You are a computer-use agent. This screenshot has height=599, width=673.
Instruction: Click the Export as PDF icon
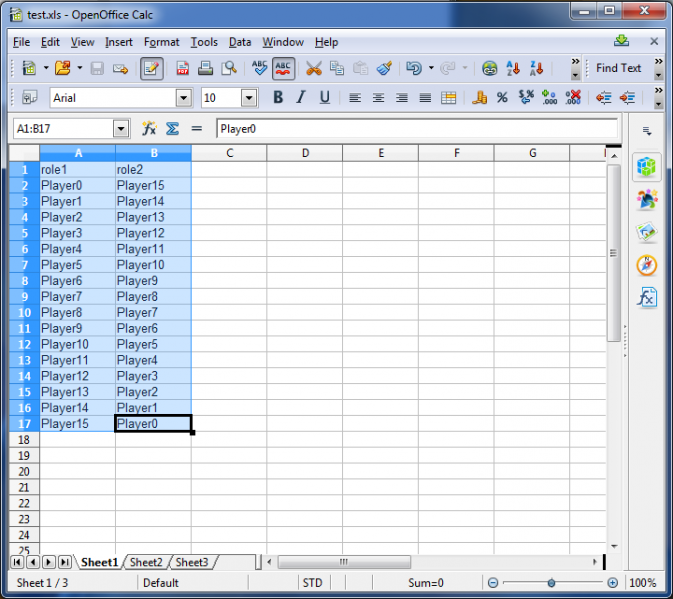pyautogui.click(x=183, y=69)
